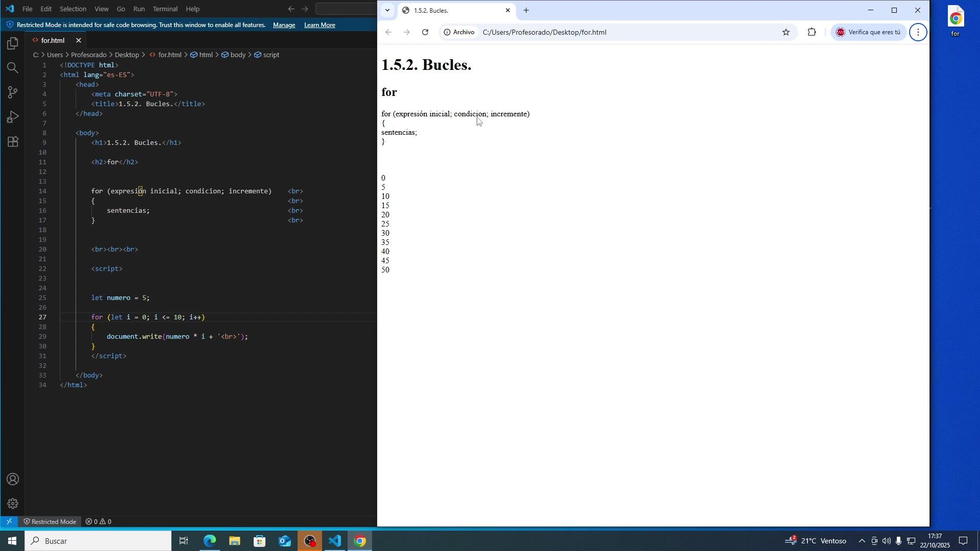Open the Help menu
Screen dimensions: 980x551
pyautogui.click(x=192, y=9)
